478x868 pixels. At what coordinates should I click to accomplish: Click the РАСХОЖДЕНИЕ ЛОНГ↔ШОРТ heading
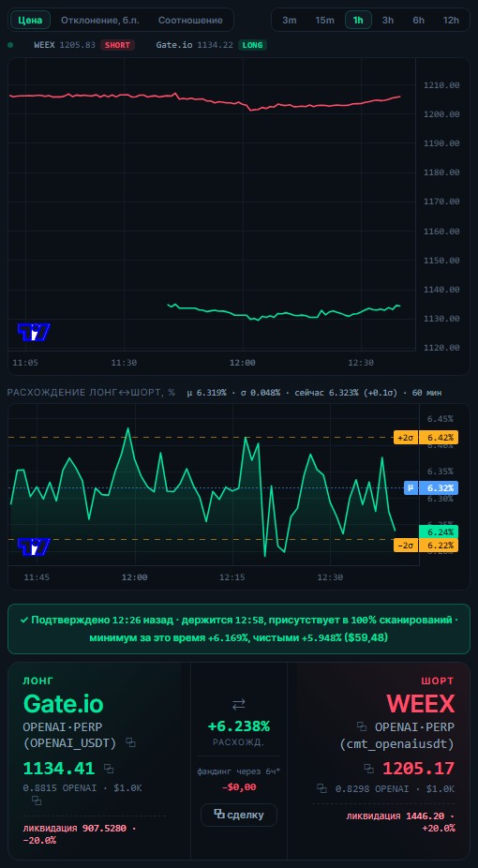click(91, 393)
